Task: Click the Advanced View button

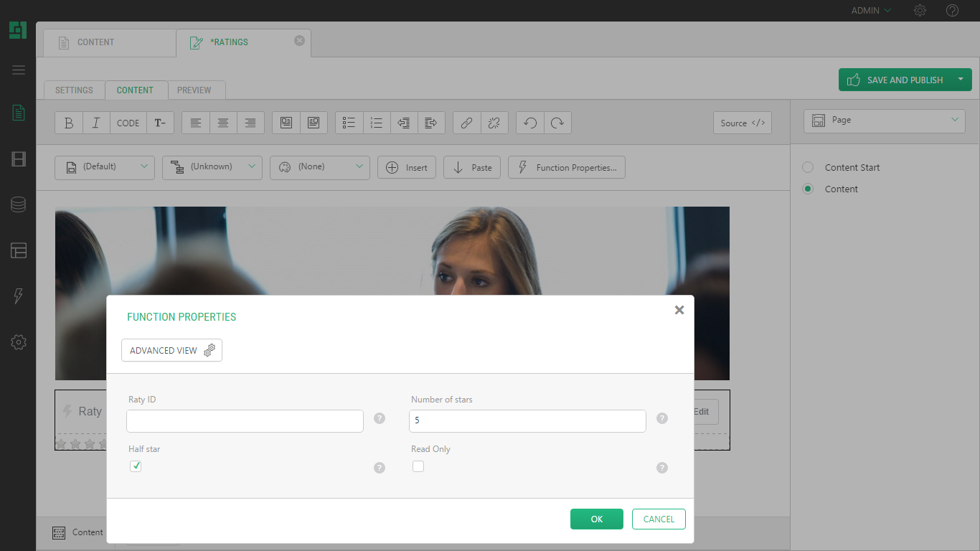Action: (171, 350)
